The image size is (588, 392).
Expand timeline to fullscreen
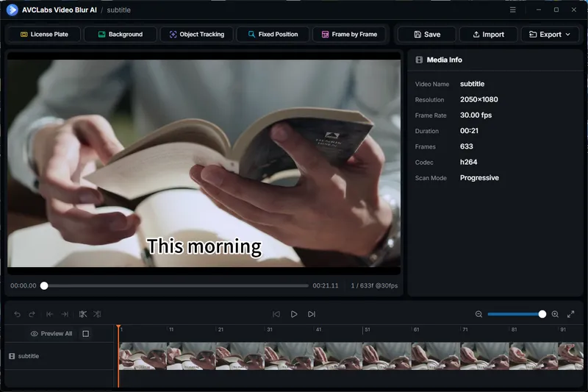tap(571, 314)
